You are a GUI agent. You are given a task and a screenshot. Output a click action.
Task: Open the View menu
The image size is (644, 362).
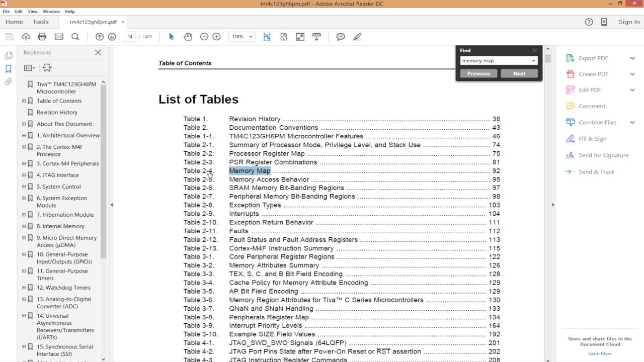coord(33,11)
